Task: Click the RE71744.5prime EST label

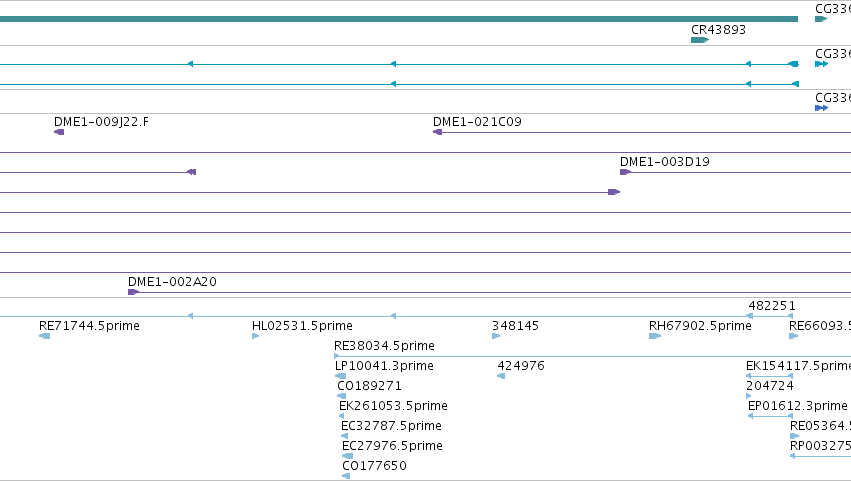Action: 89,326
